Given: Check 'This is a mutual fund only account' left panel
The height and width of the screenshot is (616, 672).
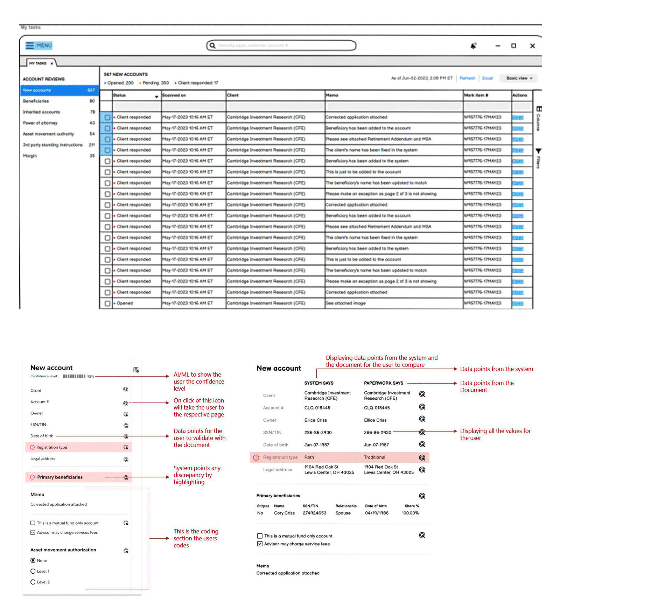Looking at the screenshot, I should click(x=33, y=523).
